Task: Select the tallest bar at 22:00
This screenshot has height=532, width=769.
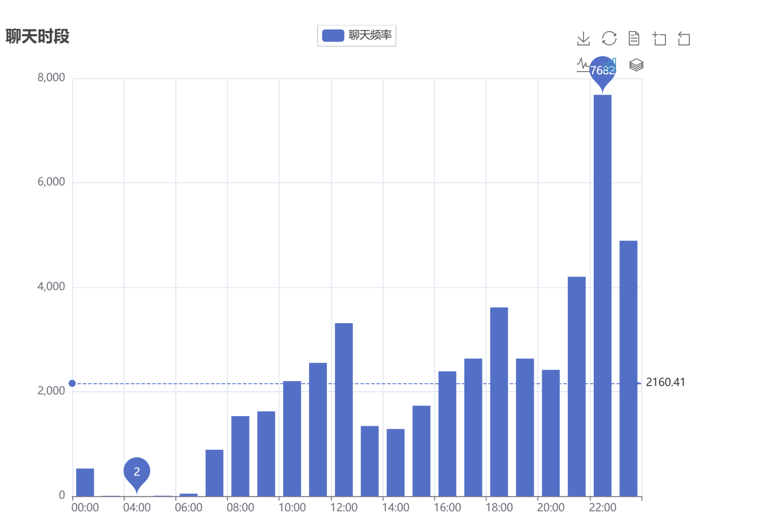Action: click(x=602, y=295)
